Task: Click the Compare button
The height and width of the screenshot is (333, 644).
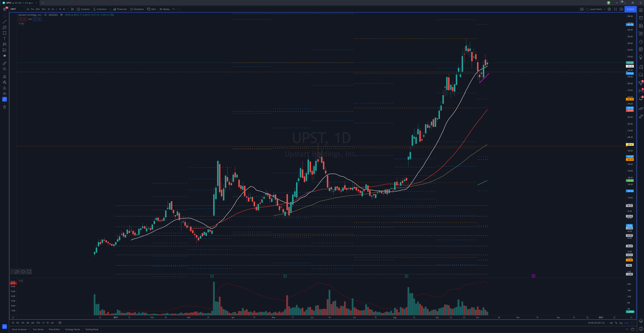Action: click(x=83, y=9)
